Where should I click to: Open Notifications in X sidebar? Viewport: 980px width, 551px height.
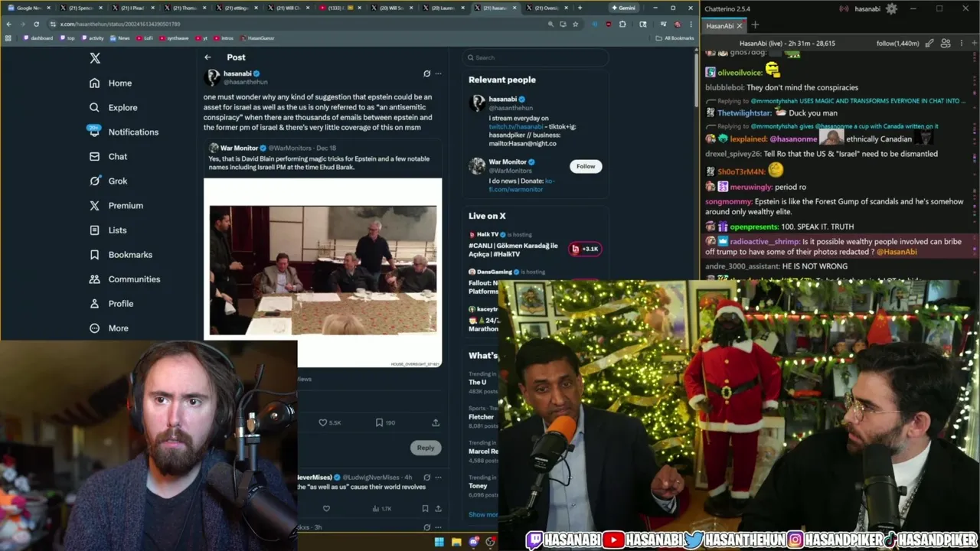coord(123,132)
